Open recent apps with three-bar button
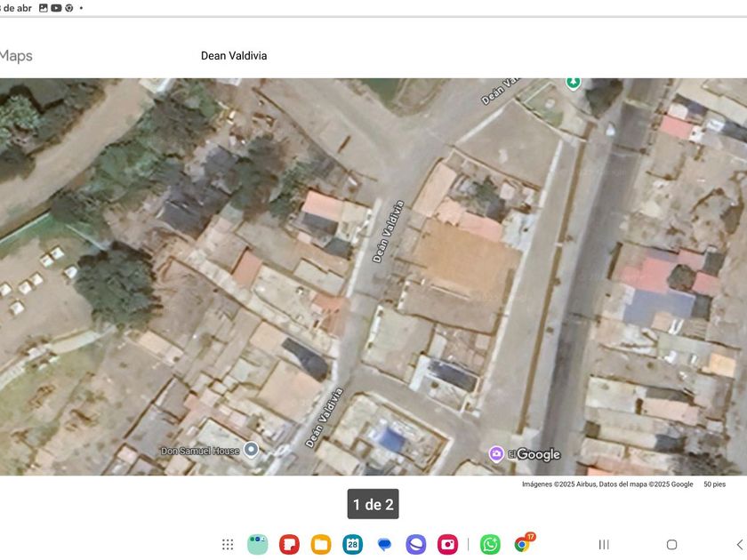This screenshot has width=747, height=560. coord(604,544)
